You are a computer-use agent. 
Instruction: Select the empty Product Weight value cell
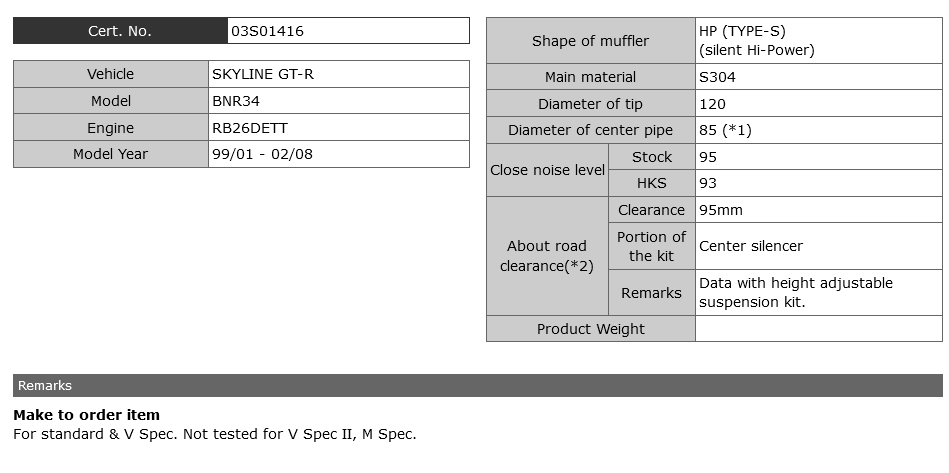click(818, 329)
